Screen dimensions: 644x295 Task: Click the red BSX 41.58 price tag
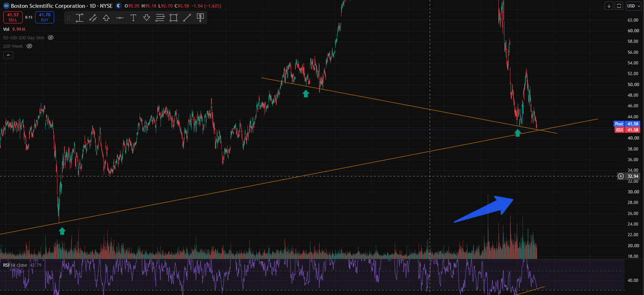627,130
